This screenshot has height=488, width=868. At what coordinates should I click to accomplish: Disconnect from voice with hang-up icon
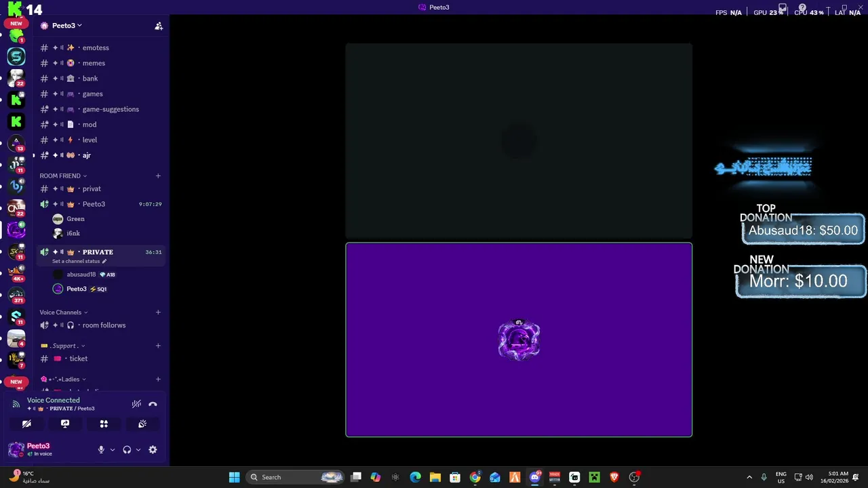pos(153,404)
